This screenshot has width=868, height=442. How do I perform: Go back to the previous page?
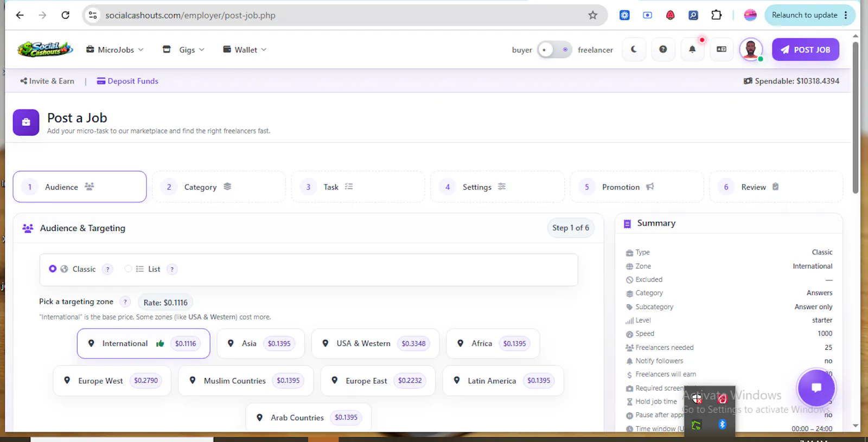20,15
